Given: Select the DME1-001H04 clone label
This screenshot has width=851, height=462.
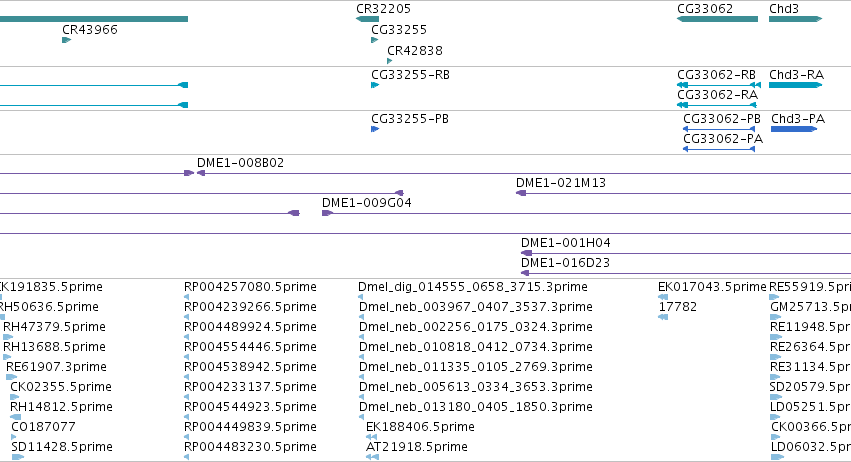Looking at the screenshot, I should click(566, 243).
